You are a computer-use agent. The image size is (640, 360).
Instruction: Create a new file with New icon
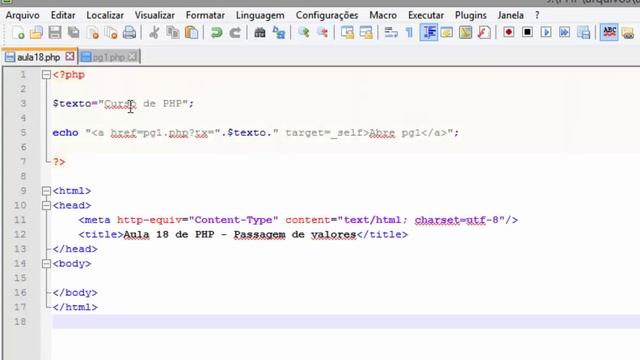pos(18,32)
